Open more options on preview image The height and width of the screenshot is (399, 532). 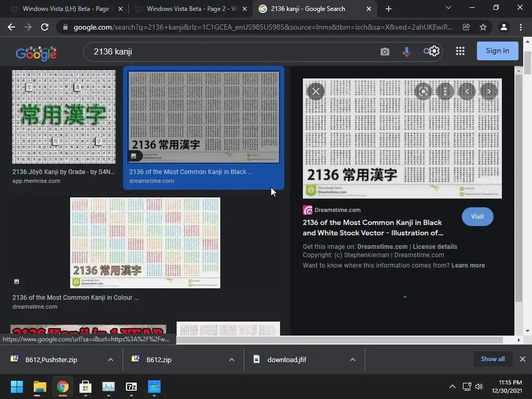pyautogui.click(x=445, y=91)
